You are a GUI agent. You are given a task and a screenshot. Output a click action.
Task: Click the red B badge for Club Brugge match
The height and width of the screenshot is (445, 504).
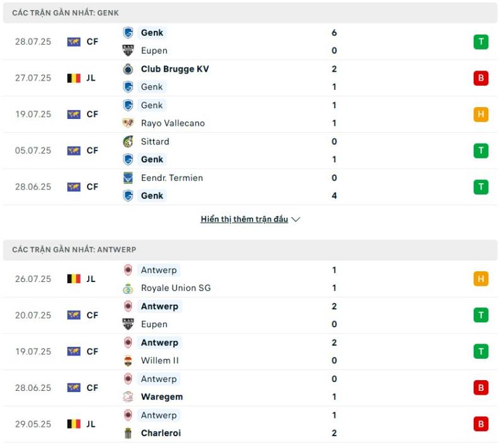[x=481, y=78]
